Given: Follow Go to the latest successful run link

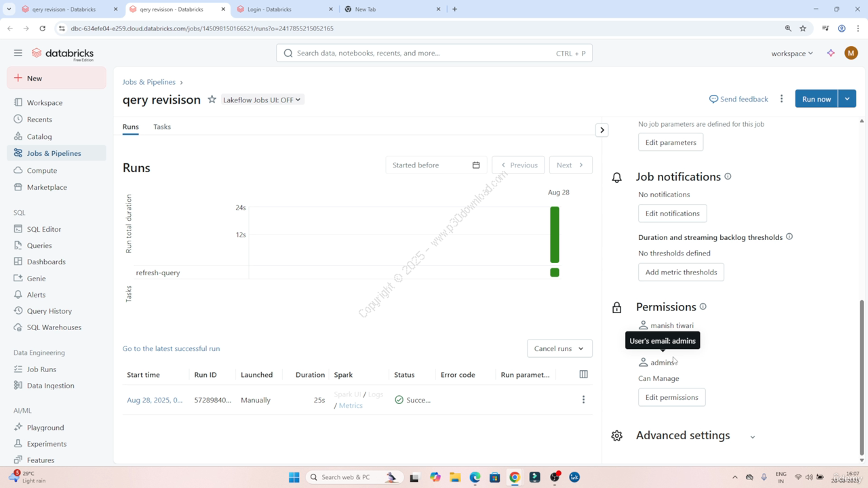Looking at the screenshot, I should coord(171,348).
